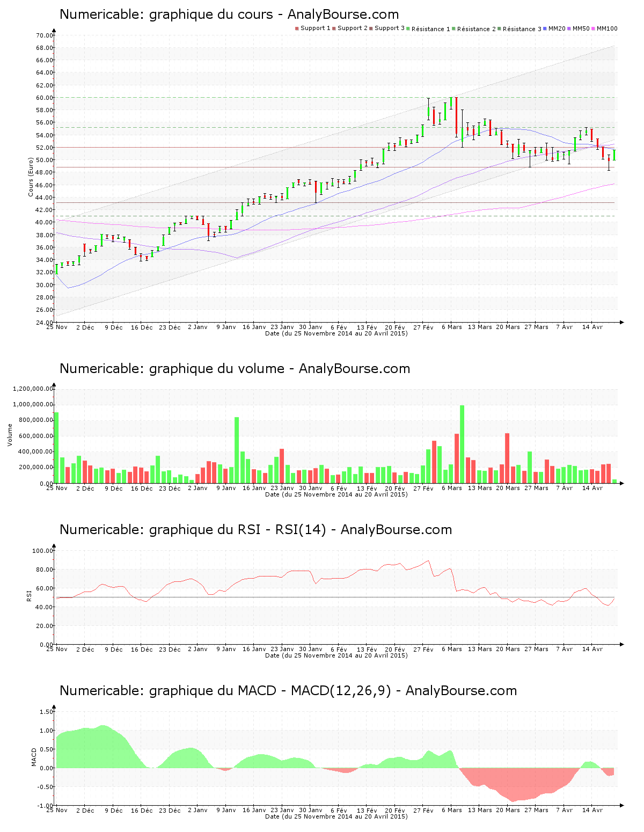Select the 'Résistance 2' legend label
Screen dimensions: 644x832
pos(477,29)
